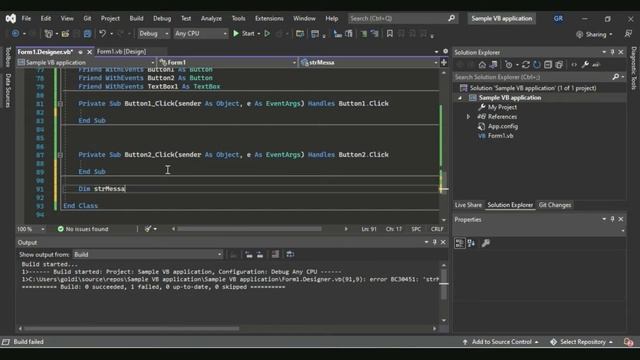Switch to Git Changes tab
Screen dimensions: 640x360
pos(555,205)
